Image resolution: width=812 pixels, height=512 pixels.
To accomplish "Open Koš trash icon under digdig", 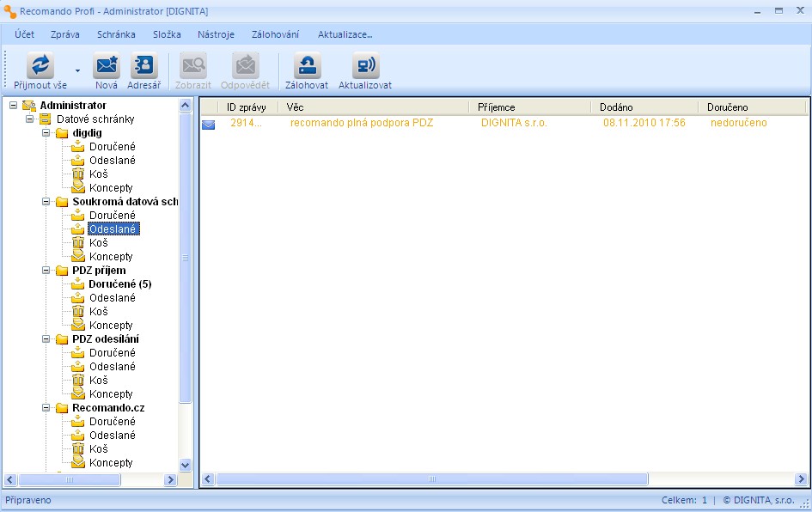I will [x=77, y=174].
